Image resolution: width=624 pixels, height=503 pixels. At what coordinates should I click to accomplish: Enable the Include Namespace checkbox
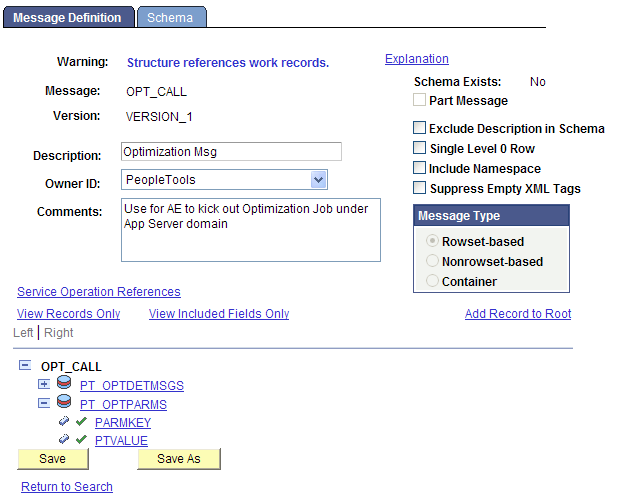tap(419, 168)
